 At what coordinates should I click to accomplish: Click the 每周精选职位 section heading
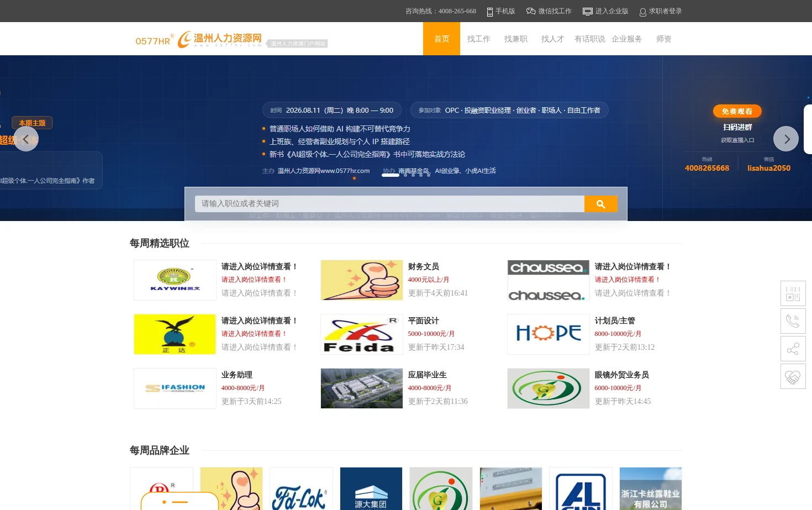point(160,243)
